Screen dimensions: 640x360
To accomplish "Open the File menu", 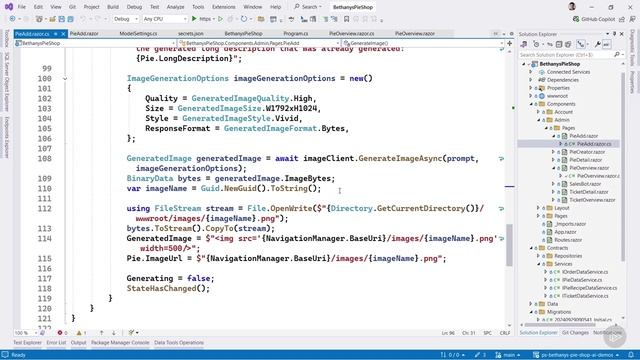I will coord(22,7).
